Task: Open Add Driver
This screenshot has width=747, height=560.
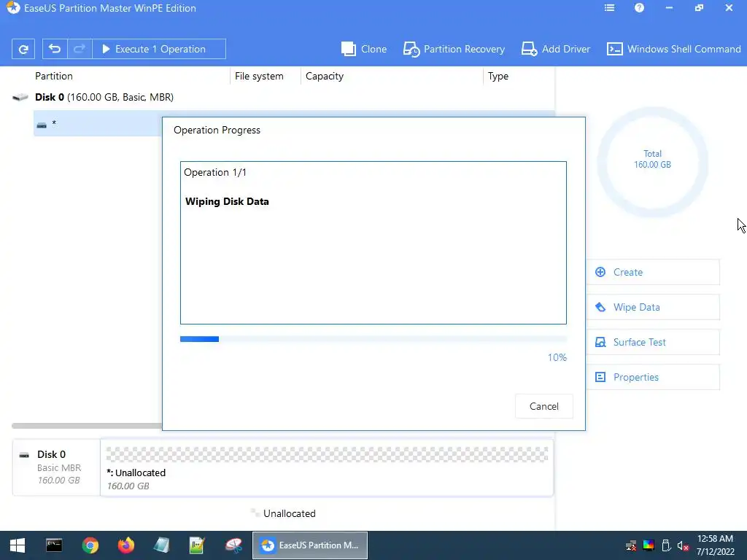Action: click(x=555, y=49)
